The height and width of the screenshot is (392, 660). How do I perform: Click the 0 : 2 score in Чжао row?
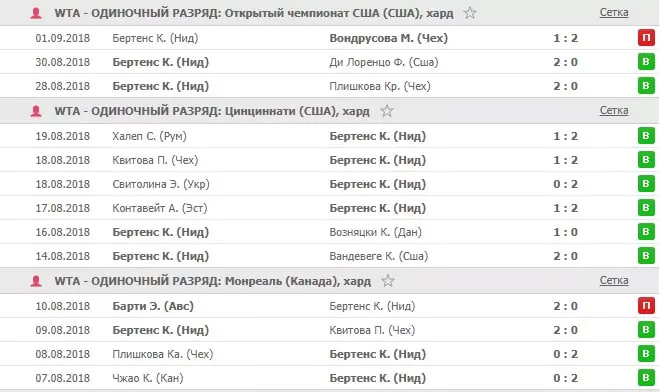[565, 379]
